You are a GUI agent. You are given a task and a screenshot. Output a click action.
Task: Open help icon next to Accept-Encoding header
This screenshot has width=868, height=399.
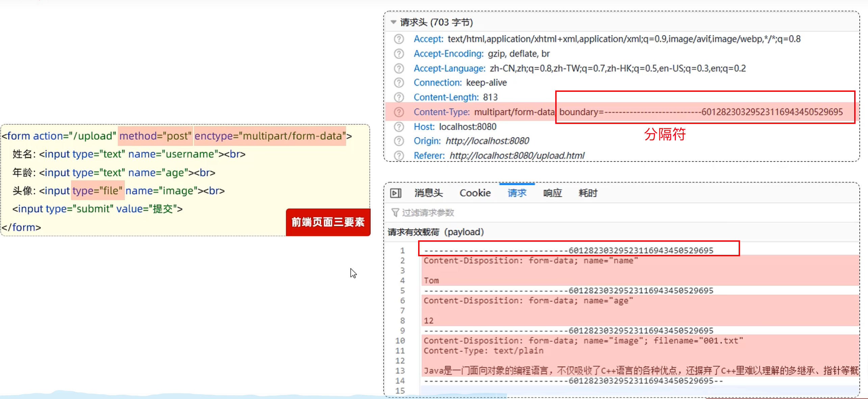(x=399, y=54)
